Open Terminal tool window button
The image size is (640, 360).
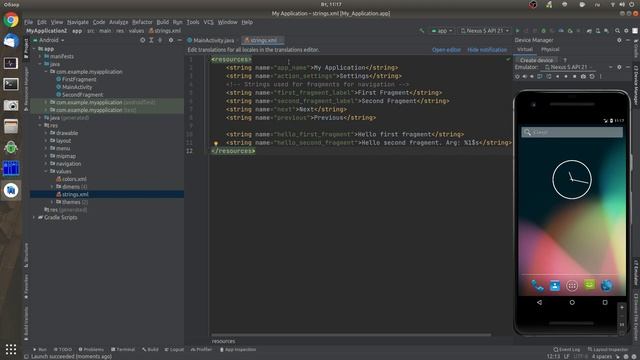pyautogui.click(x=123, y=350)
